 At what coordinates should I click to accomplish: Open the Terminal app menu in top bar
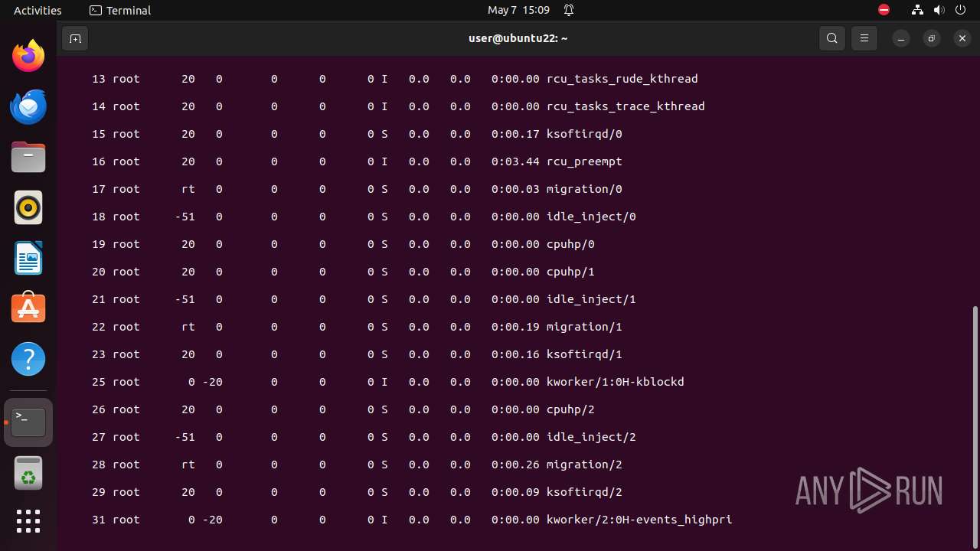[x=120, y=10]
